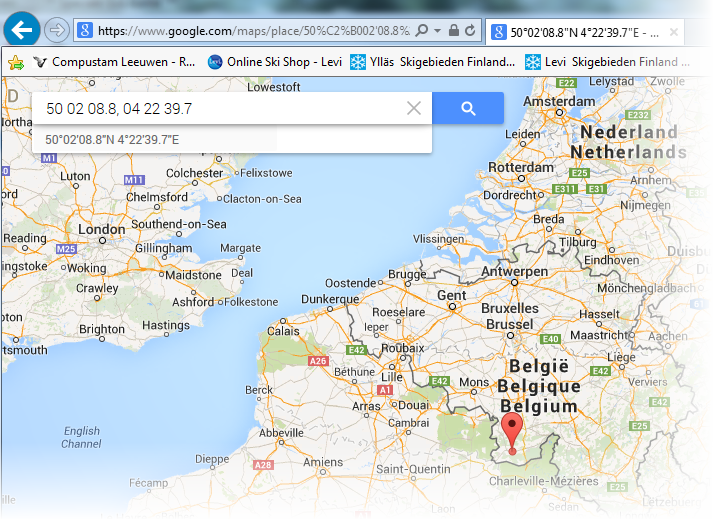Click the page refresh icon
The width and height of the screenshot is (713, 520).
pos(471,30)
